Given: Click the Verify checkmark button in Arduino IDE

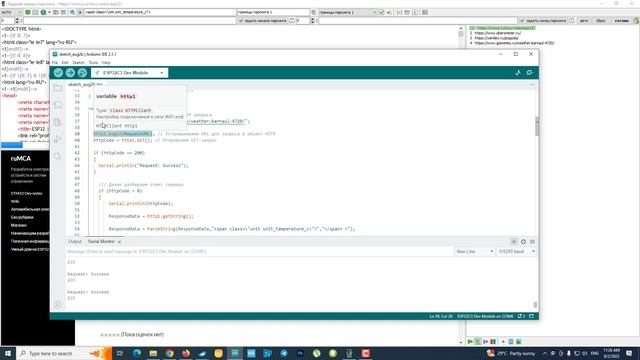Looking at the screenshot, I should [x=58, y=73].
